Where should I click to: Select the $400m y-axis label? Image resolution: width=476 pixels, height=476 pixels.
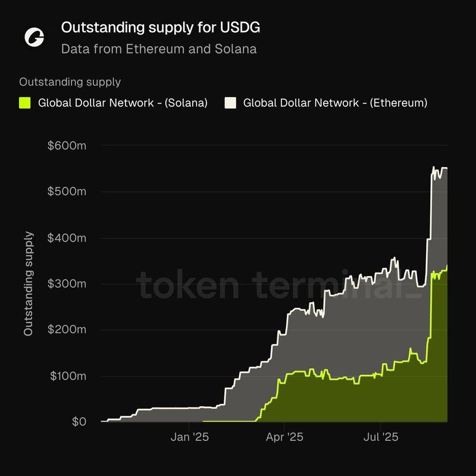[x=67, y=238]
